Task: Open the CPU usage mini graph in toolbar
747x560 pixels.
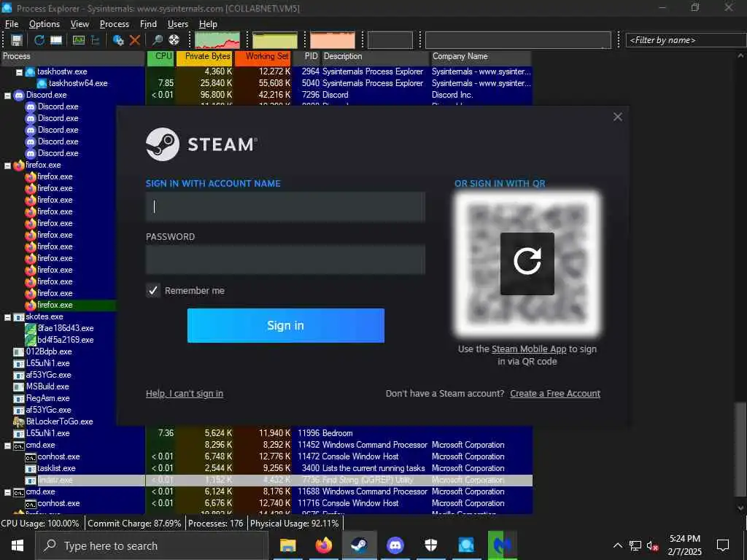Action: coord(217,40)
